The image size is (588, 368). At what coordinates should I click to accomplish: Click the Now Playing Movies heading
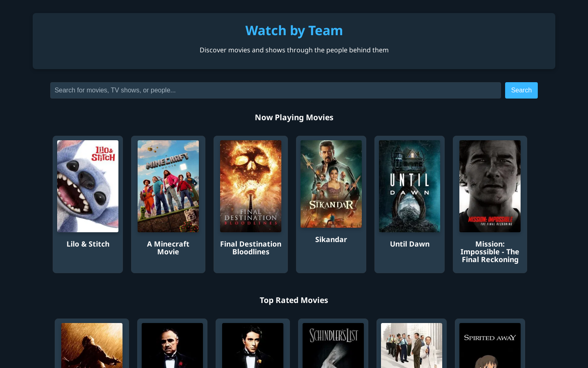click(x=294, y=117)
